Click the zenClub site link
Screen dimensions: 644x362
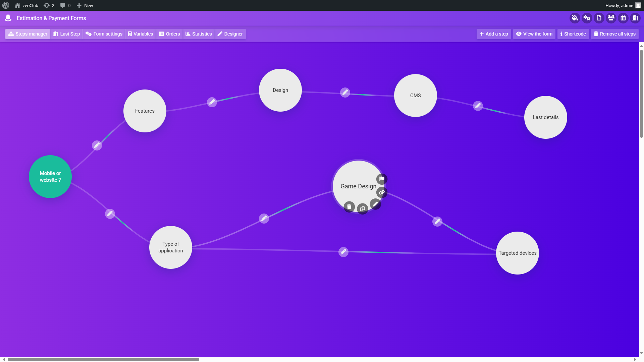point(26,5)
